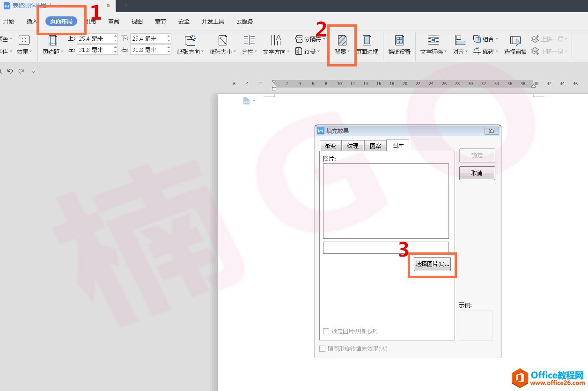
Task: Expand the 文字环绕 dropdown arrow
Action: tap(445, 52)
